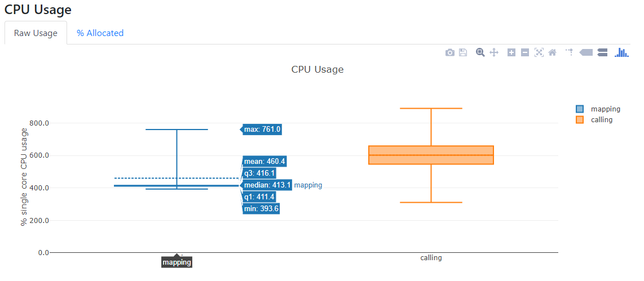The image size is (644, 281).
Task: Click the orange calling legend swatch
Action: pos(580,120)
